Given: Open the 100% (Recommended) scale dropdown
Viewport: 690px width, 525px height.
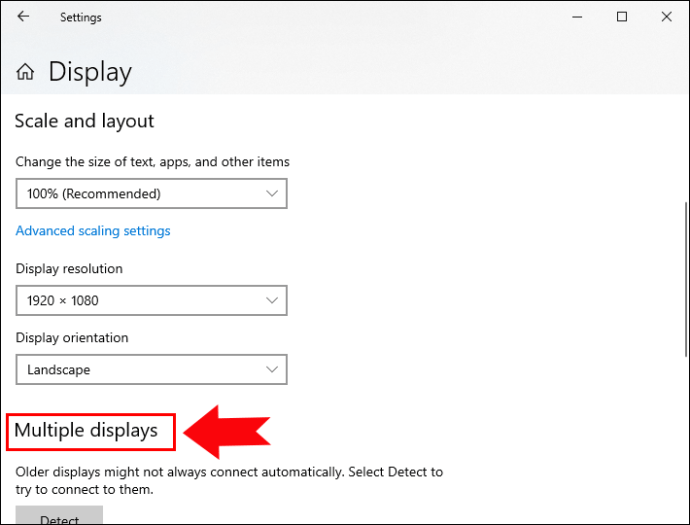Looking at the screenshot, I should [x=151, y=194].
